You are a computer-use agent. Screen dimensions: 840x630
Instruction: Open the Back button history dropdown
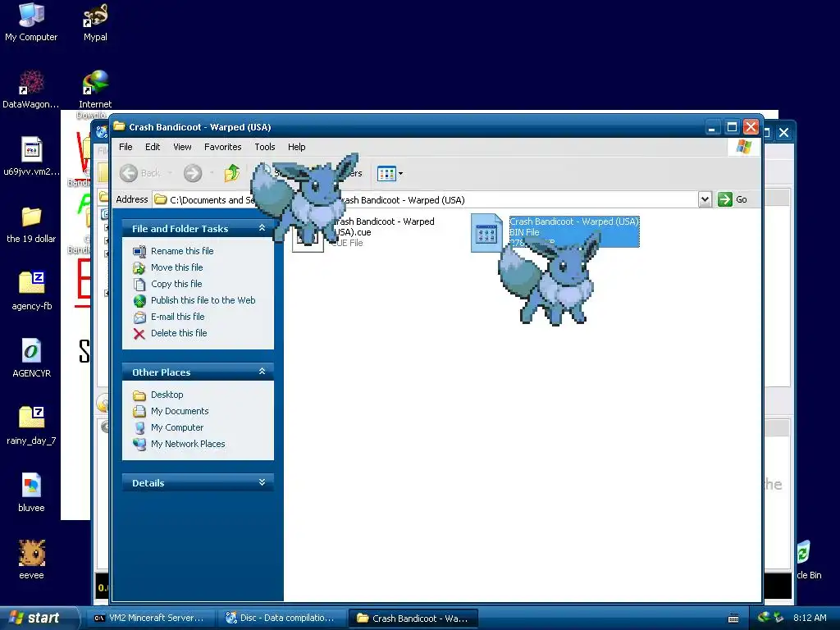click(x=170, y=173)
